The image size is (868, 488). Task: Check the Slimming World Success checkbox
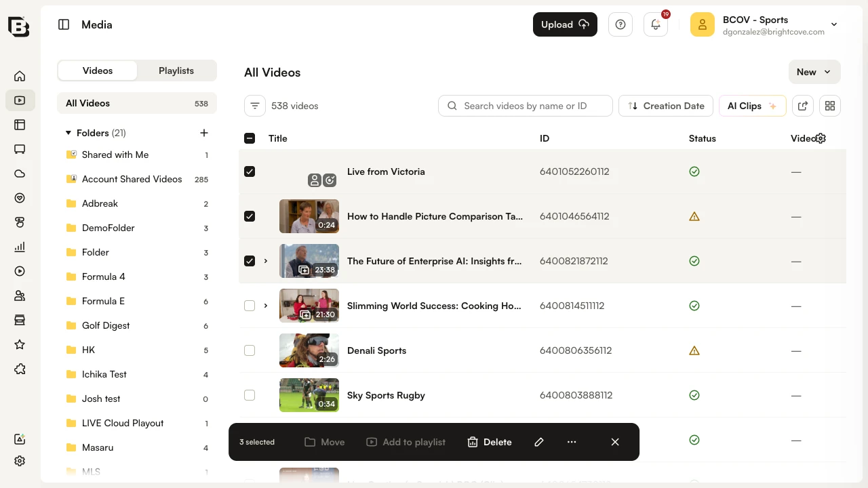[250, 306]
